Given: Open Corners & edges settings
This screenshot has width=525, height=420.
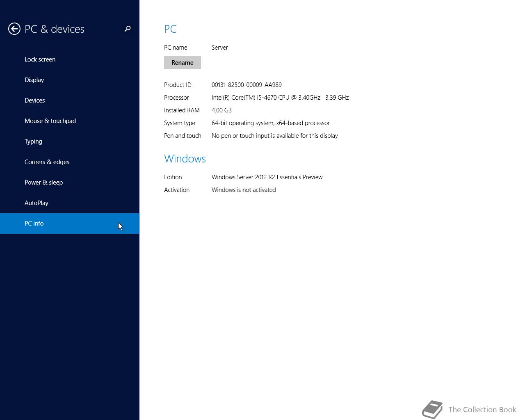Looking at the screenshot, I should tap(70, 162).
